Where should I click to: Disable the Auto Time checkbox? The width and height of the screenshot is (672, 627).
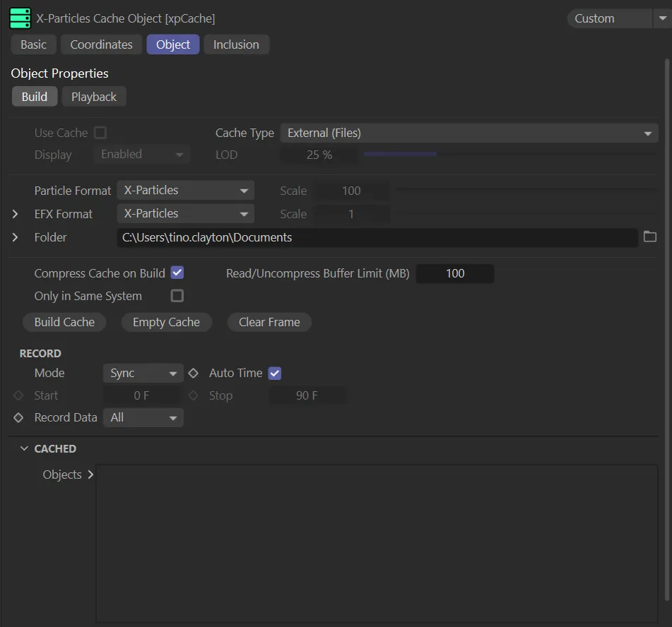tap(275, 373)
